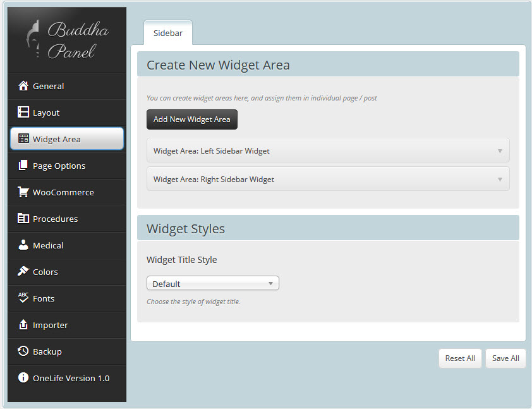Click the Save All button
The image size is (532, 409).
[x=505, y=358]
